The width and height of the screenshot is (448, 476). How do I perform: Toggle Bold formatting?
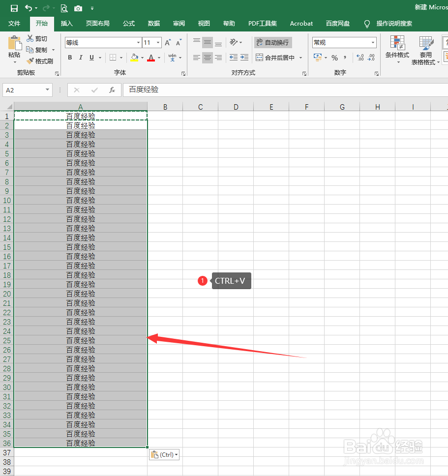tap(70, 58)
